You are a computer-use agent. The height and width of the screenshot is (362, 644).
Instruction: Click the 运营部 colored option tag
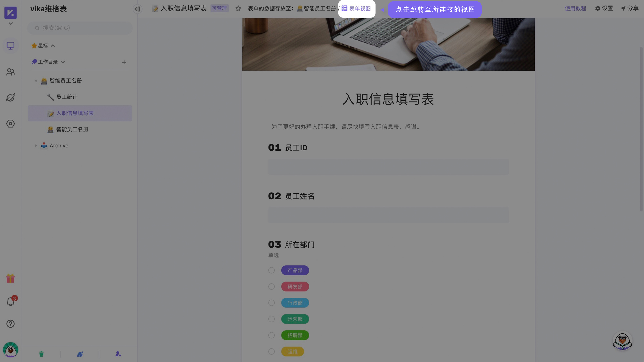[x=295, y=319]
